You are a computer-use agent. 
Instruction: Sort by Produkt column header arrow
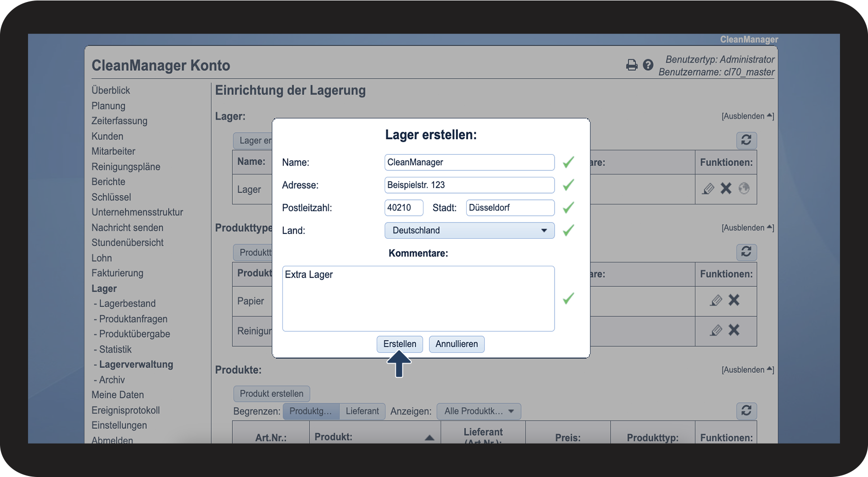pos(429,437)
